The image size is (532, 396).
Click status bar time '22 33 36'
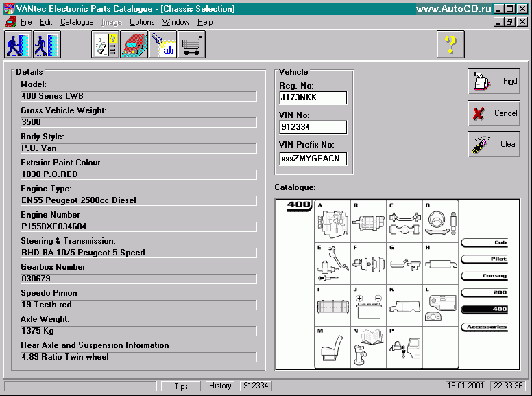coord(508,386)
